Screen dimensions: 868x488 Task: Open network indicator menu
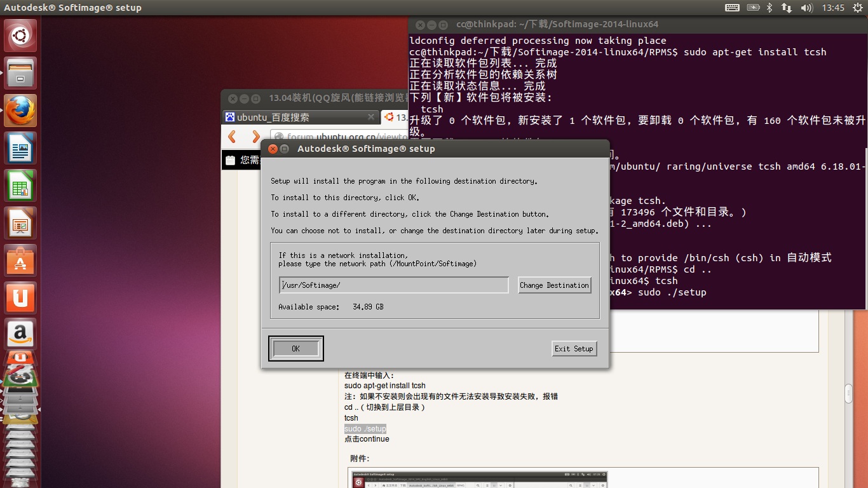(x=787, y=8)
